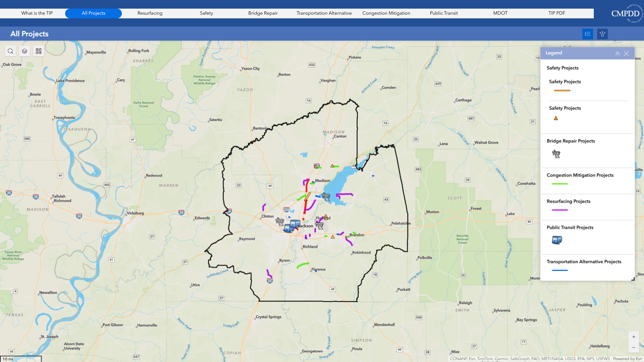Open the TIP PDF tab
The width and height of the screenshot is (644, 362).
click(x=557, y=13)
